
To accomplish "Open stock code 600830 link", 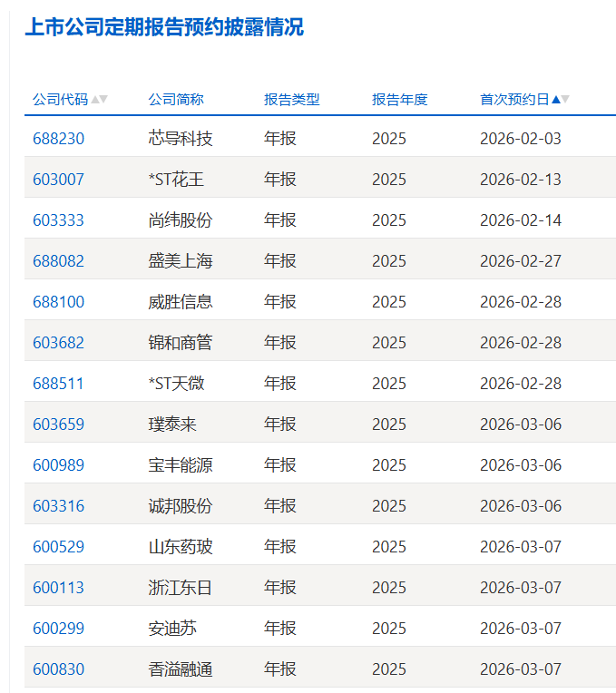I will [x=58, y=669].
